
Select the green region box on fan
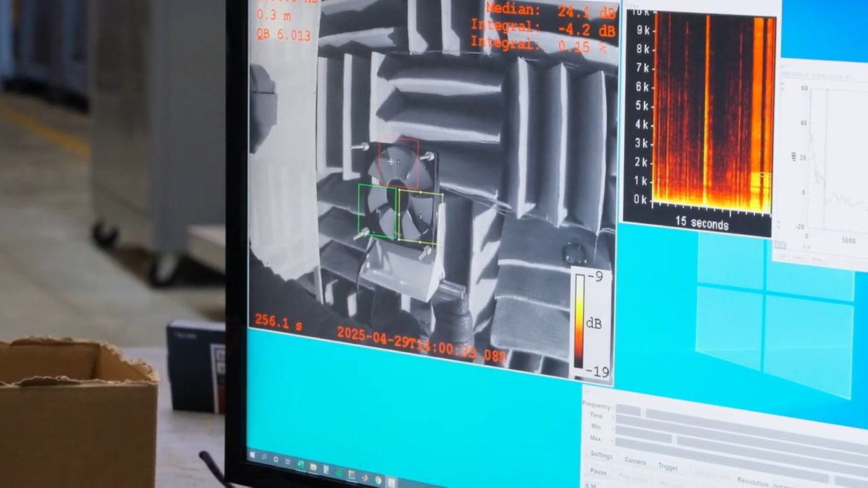point(377,211)
